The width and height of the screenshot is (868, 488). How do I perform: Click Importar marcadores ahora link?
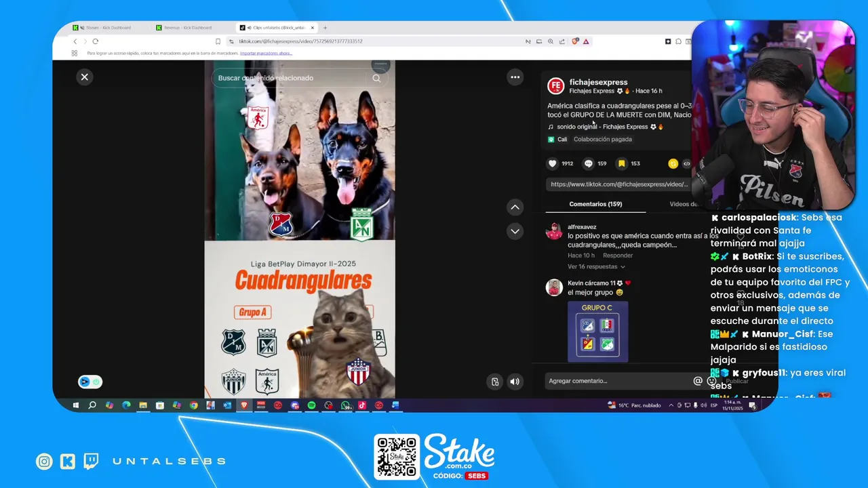tap(266, 54)
